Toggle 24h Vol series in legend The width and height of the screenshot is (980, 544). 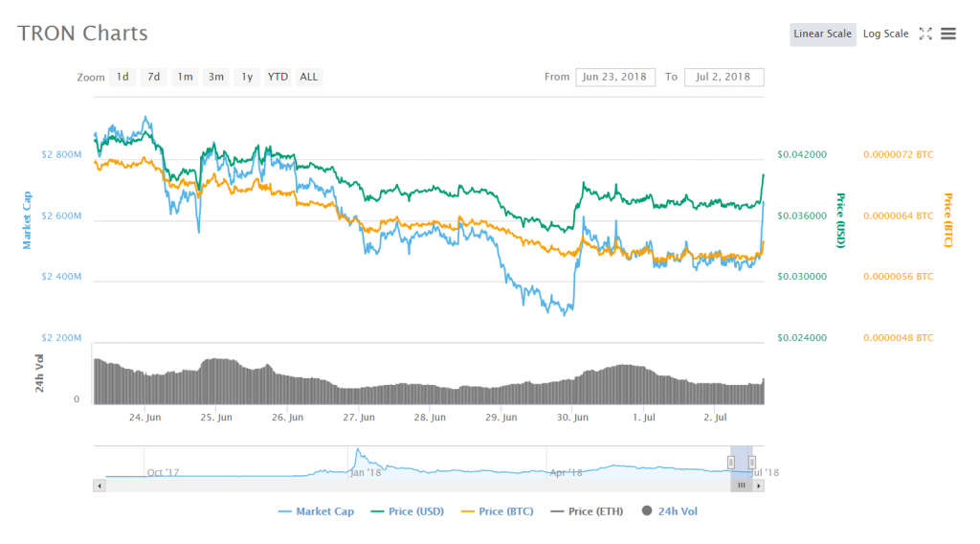[669, 511]
